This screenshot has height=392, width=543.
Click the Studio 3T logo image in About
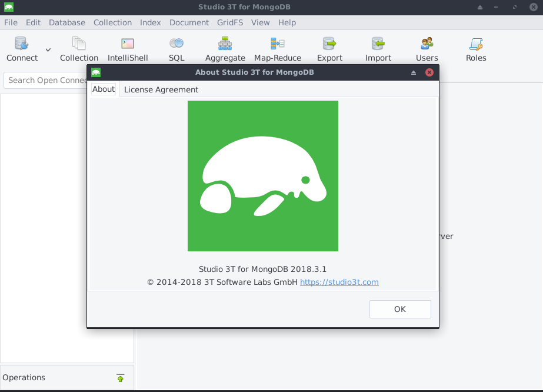[263, 176]
